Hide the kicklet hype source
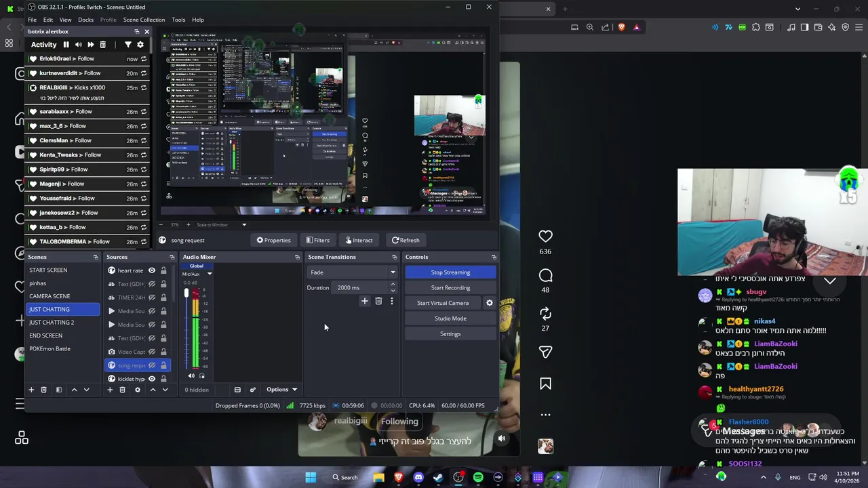The image size is (868, 488). click(152, 379)
